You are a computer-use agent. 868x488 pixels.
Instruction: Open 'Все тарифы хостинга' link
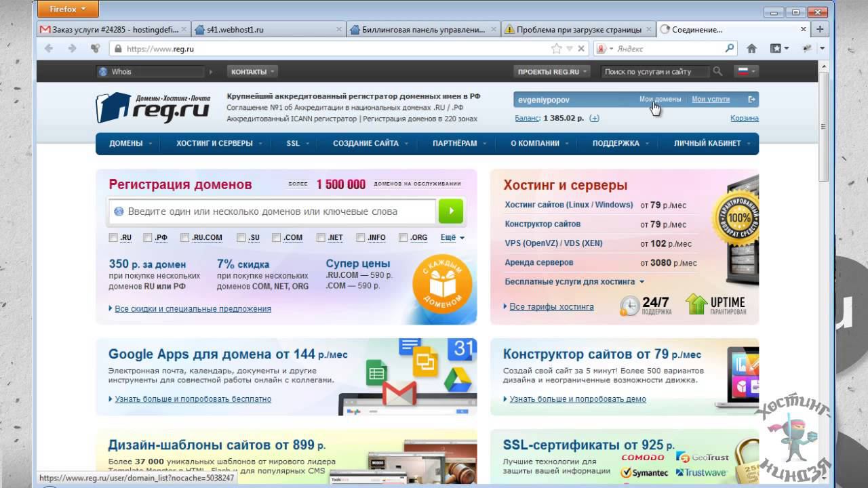pyautogui.click(x=551, y=306)
